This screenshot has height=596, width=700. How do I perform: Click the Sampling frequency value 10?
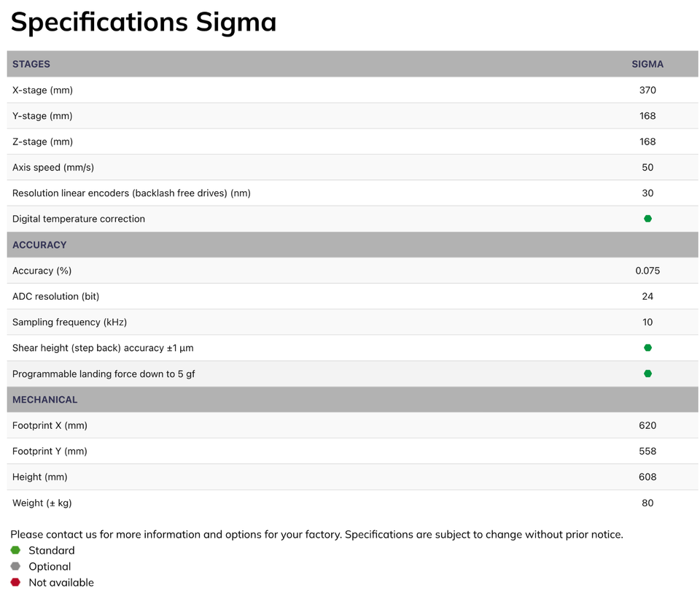pos(647,322)
